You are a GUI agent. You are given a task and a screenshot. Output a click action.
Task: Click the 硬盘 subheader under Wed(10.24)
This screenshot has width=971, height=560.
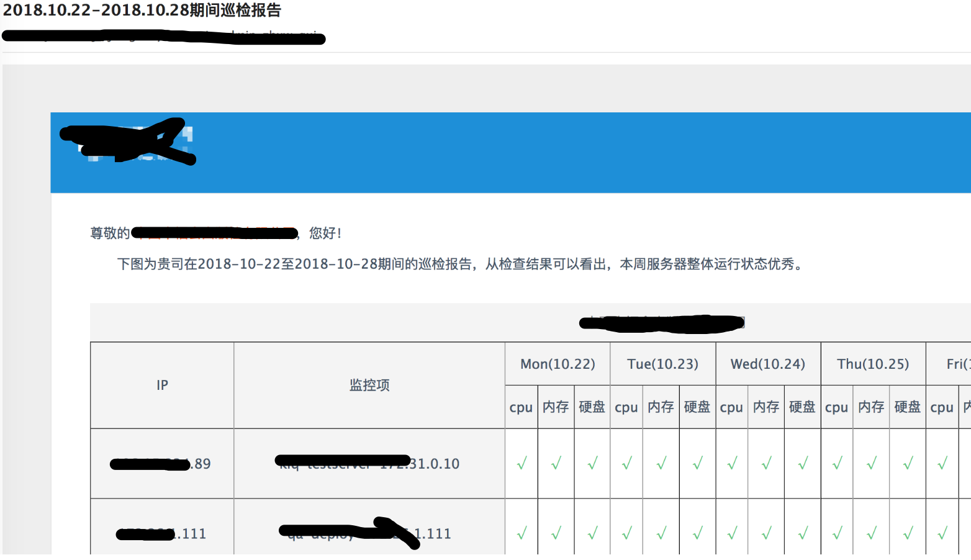pyautogui.click(x=802, y=407)
